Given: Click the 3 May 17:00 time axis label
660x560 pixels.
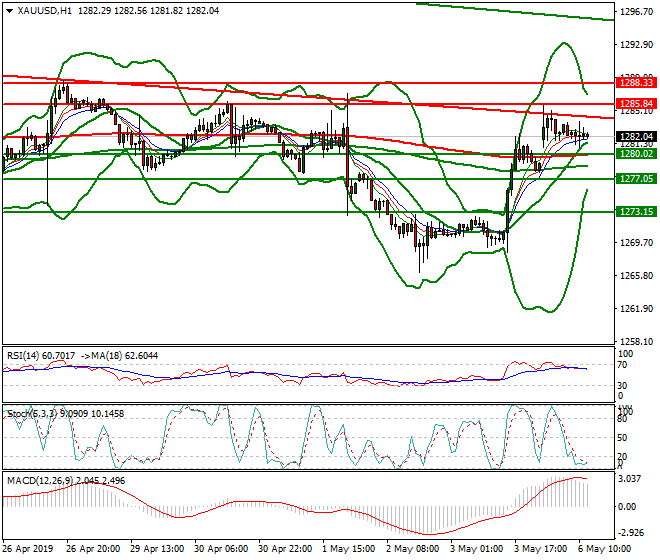Looking at the screenshot, I should click(x=540, y=549).
